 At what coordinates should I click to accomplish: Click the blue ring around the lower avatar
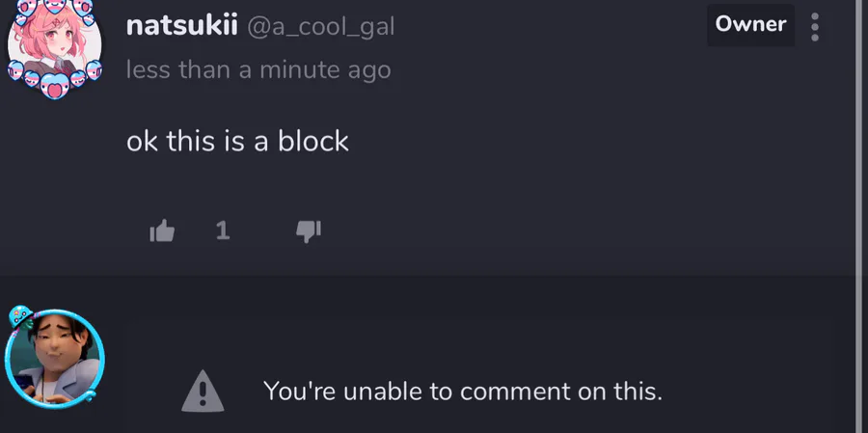pos(100,359)
